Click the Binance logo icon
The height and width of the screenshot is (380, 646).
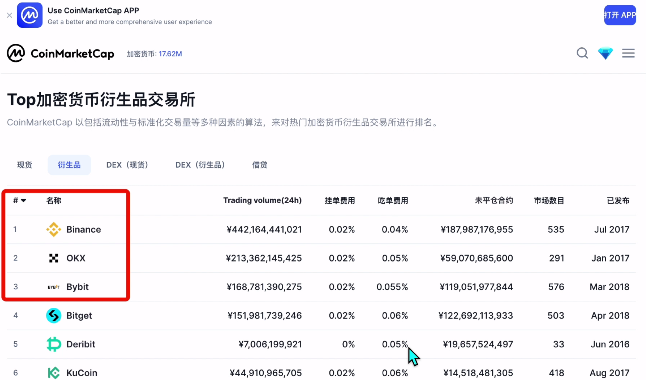coord(54,230)
